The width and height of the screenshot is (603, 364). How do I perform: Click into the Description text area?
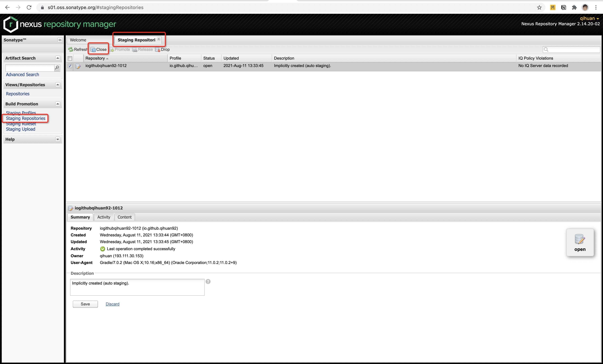click(137, 287)
